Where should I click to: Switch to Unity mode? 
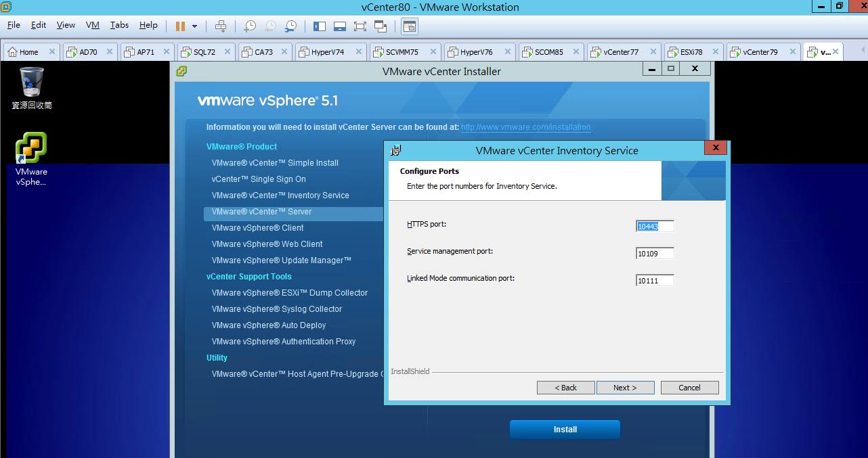[381, 26]
